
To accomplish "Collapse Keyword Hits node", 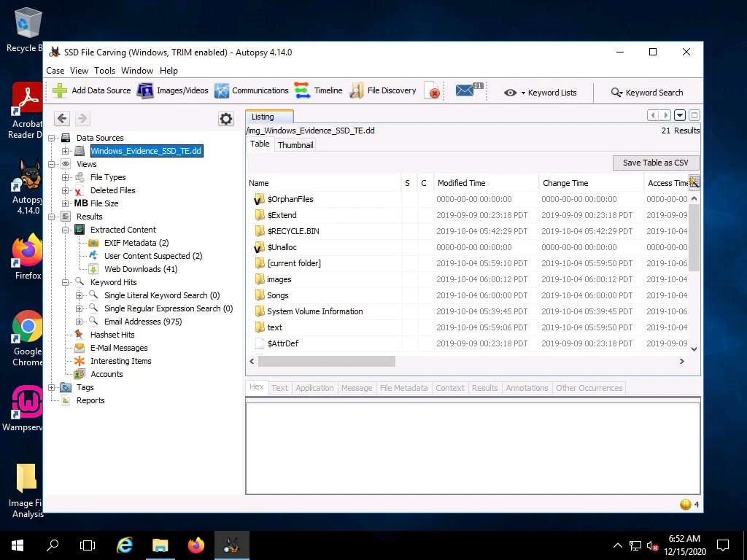I will (65, 282).
